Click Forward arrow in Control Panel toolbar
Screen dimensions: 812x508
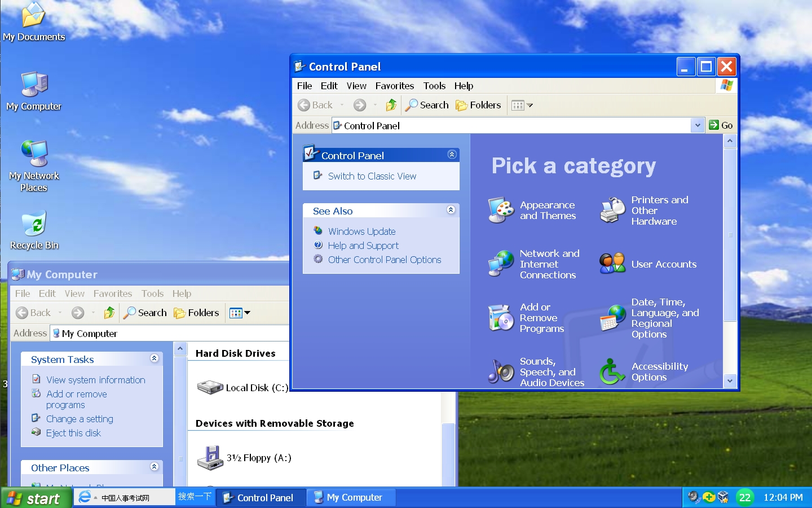360,105
